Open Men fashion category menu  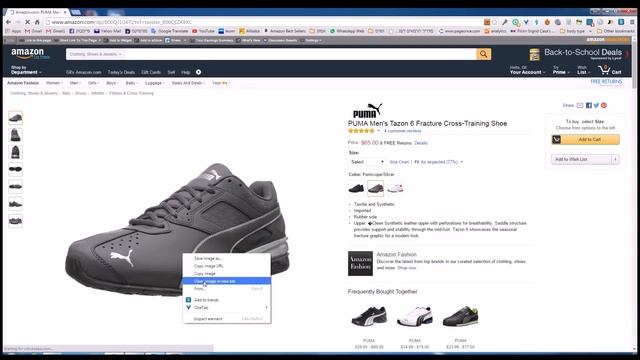(75, 83)
